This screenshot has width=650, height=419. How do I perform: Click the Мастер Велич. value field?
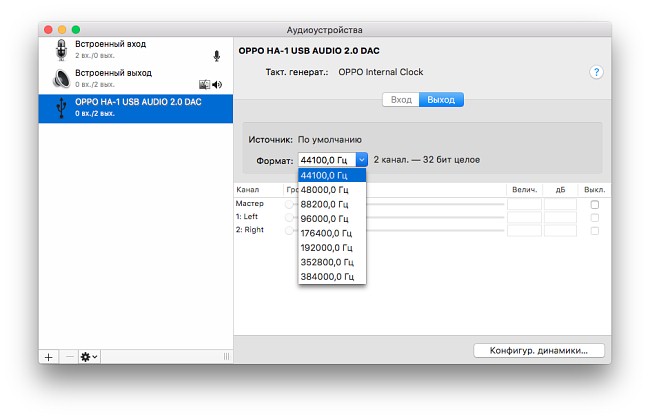pos(524,204)
